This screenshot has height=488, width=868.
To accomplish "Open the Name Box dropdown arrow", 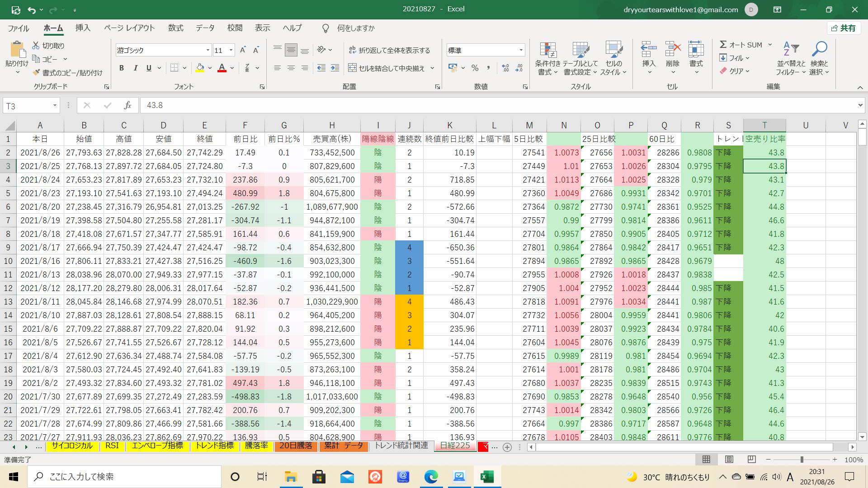I will pyautogui.click(x=55, y=106).
